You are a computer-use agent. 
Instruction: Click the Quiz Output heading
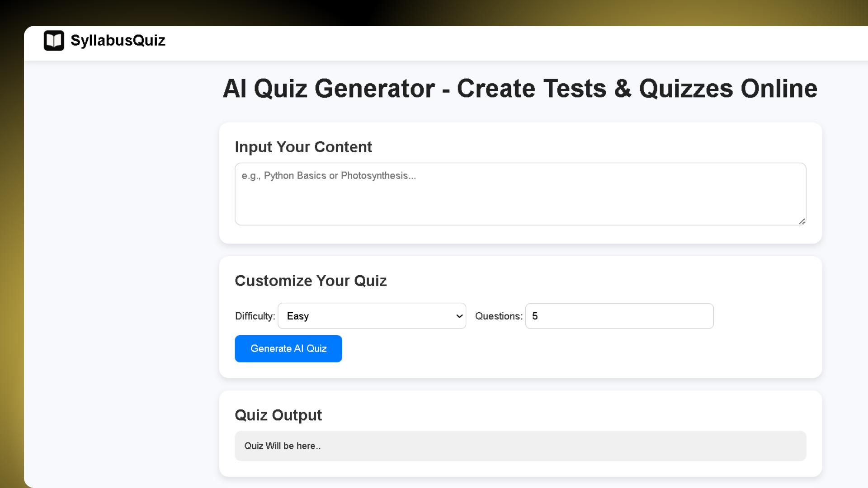tap(278, 415)
